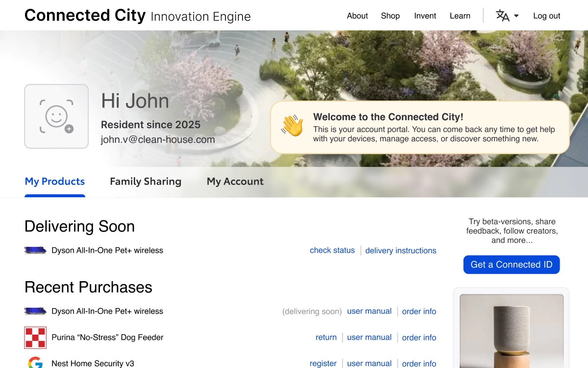Viewport: 588px width, 368px height.
Task: Check status of the Dyson delivery
Action: pos(332,250)
